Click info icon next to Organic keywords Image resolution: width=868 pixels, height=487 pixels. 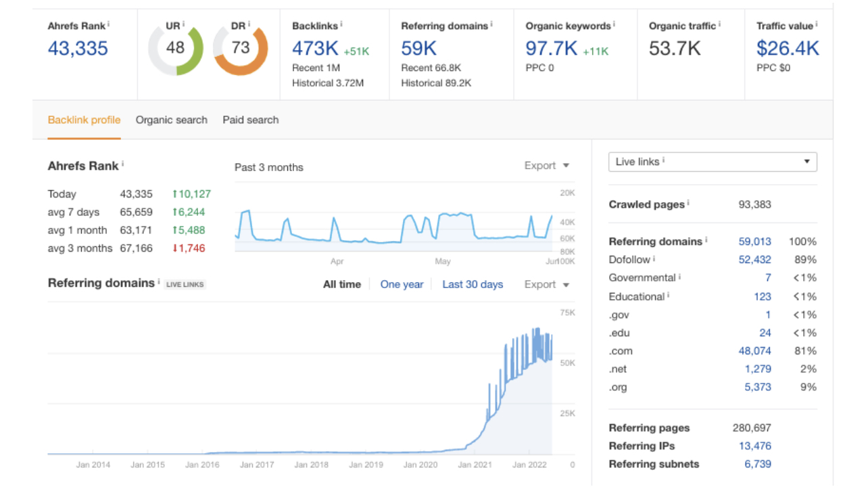[614, 24]
